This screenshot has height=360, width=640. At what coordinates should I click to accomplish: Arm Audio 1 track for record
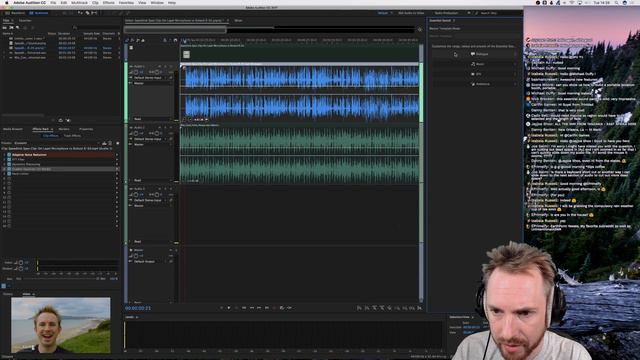(x=171, y=66)
